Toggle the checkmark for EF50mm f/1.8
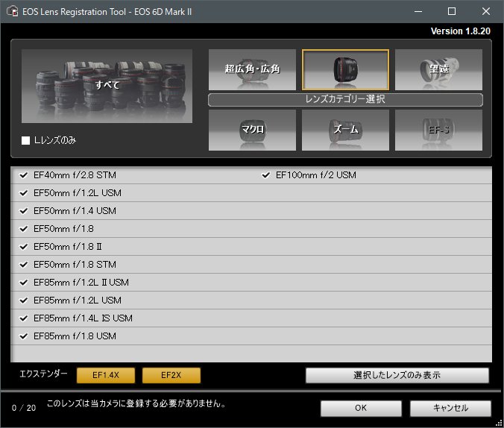 (x=23, y=229)
